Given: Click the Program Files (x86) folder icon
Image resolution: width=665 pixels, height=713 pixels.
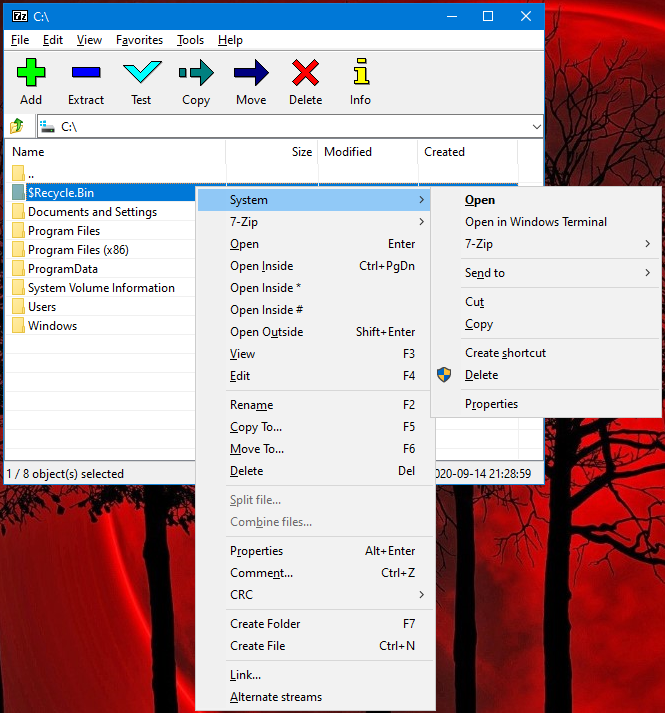Looking at the screenshot, I should coord(18,250).
